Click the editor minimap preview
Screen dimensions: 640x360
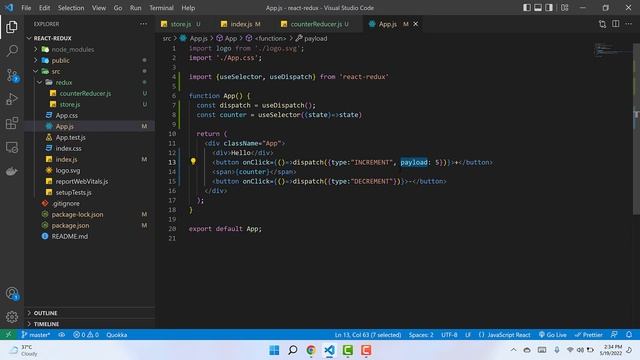click(x=612, y=51)
